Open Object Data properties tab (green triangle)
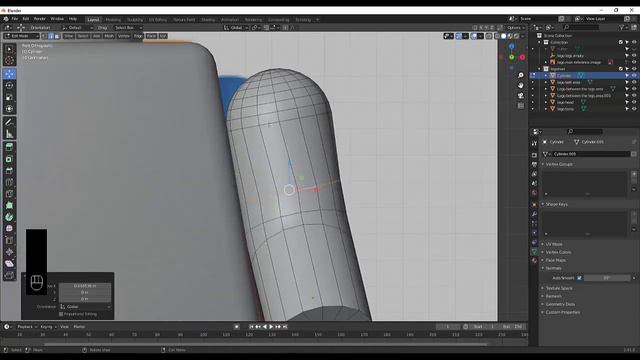The width and height of the screenshot is (640, 360). pos(534,252)
